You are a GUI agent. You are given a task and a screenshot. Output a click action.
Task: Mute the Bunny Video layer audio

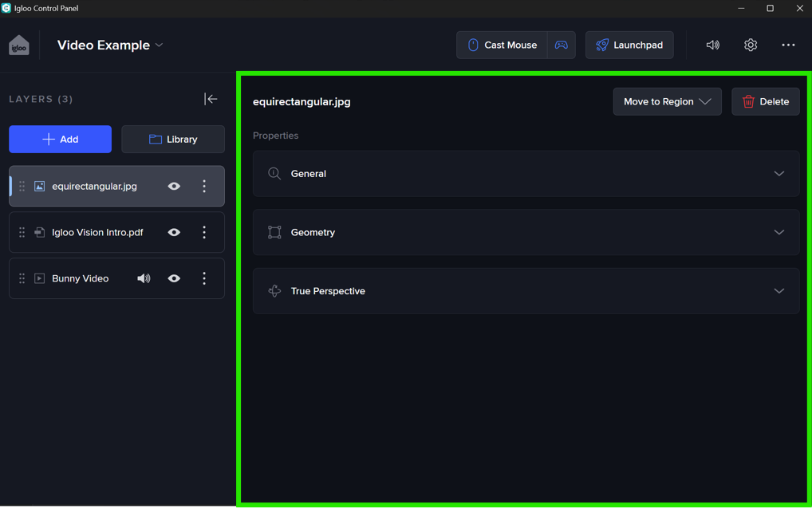[144, 278]
